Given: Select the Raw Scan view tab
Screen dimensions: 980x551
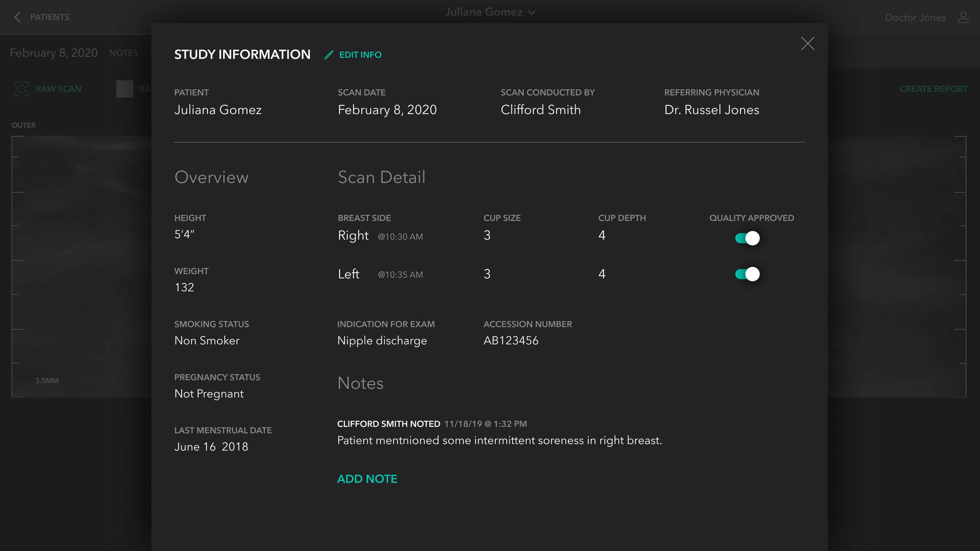Looking at the screenshot, I should 58,89.
